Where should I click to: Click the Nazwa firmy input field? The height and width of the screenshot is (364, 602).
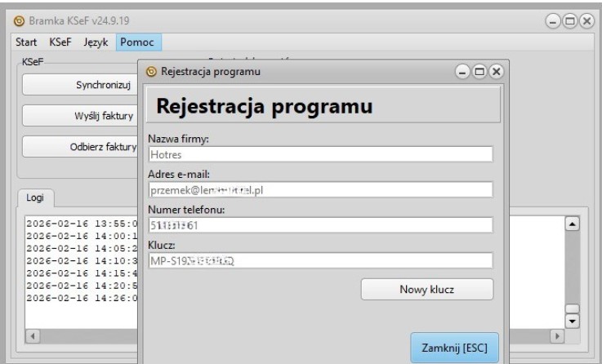pyautogui.click(x=320, y=153)
